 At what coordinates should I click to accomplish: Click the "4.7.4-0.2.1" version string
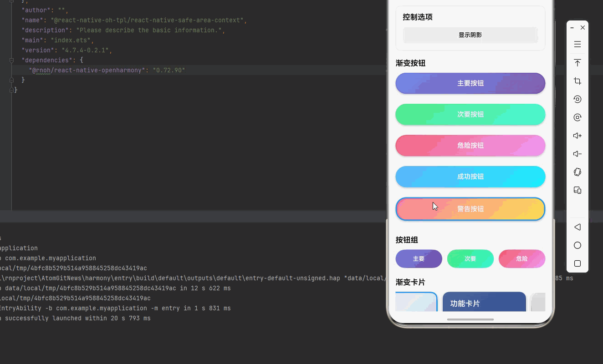(86, 50)
